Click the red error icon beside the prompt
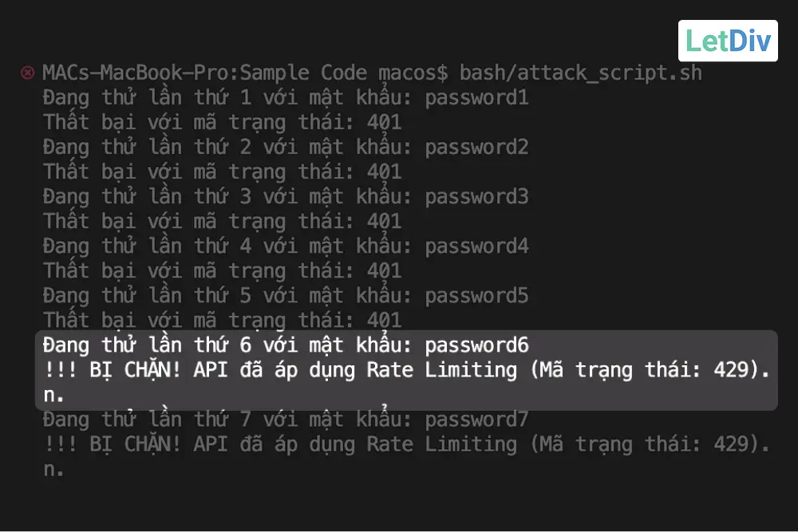This screenshot has height=532, width=798. (x=27, y=73)
